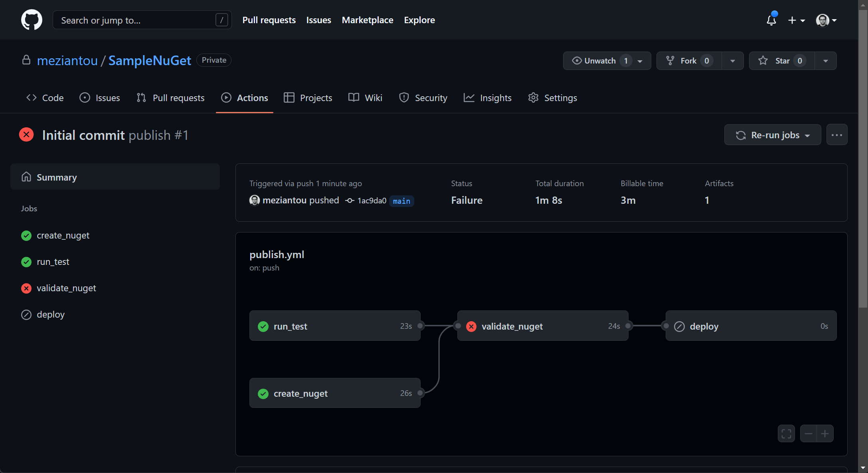Open the meziantou owner link
The width and height of the screenshot is (868, 473).
pos(67,61)
